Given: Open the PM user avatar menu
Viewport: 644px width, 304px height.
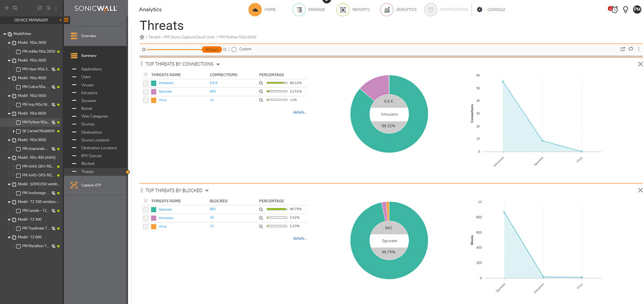Looking at the screenshot, I should click(637, 10).
